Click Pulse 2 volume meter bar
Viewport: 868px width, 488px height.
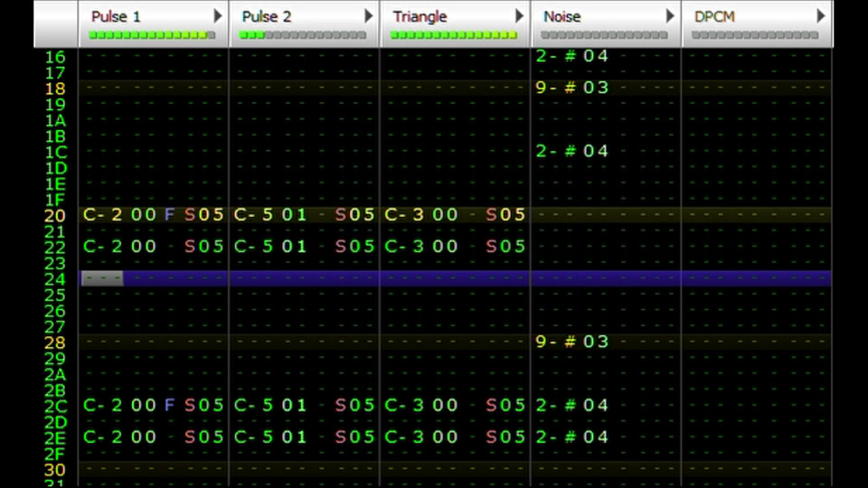click(303, 35)
